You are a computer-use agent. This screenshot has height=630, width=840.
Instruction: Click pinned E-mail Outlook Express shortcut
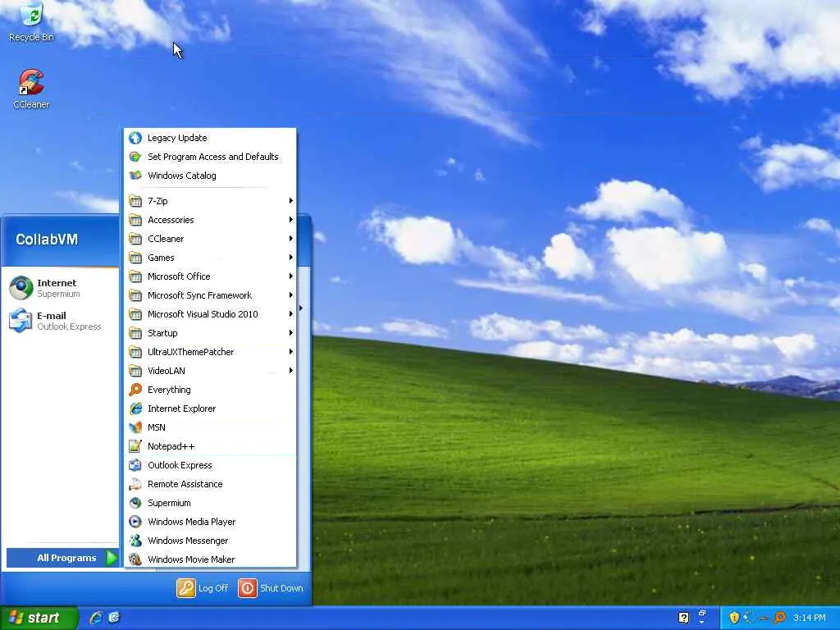click(61, 321)
